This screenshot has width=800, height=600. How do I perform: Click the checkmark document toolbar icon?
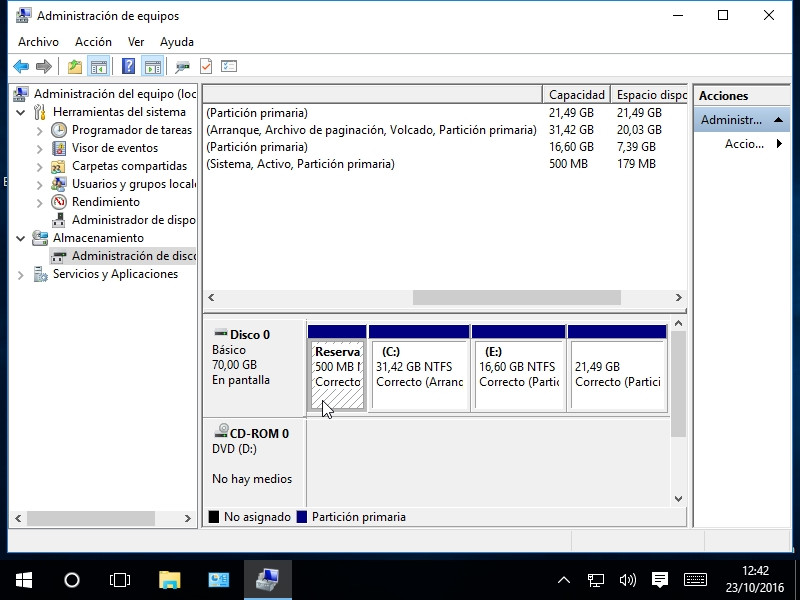206,67
